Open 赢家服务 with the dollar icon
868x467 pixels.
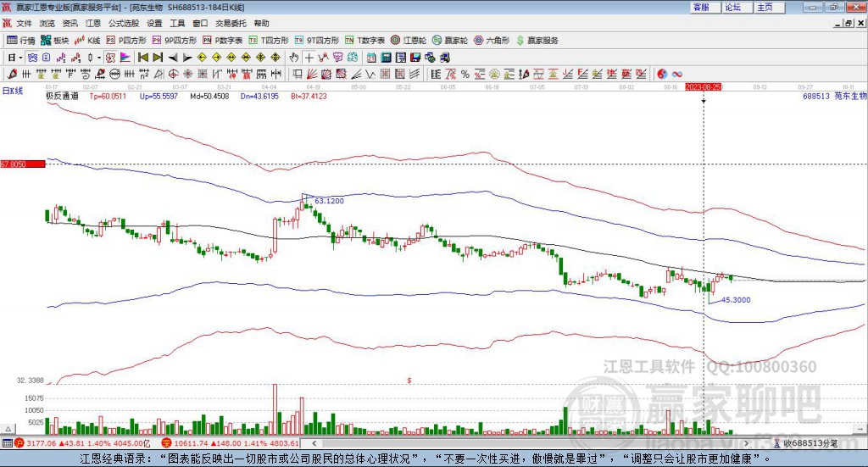click(537, 41)
